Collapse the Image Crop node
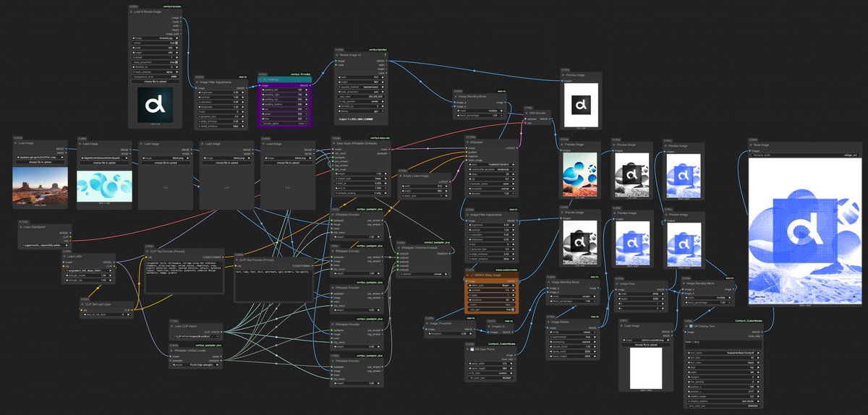This screenshot has width=868, height=415. 618,283
